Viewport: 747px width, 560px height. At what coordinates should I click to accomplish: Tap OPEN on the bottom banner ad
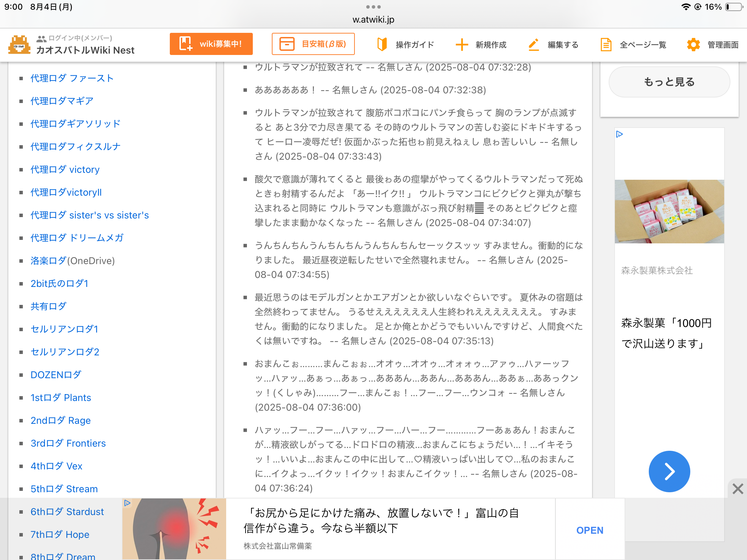[x=590, y=530]
